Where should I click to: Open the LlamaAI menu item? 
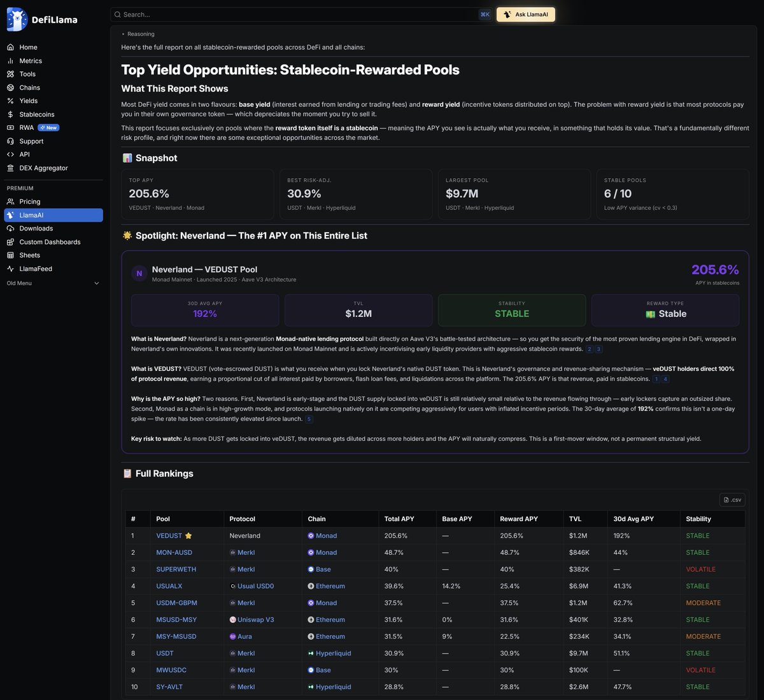pyautogui.click(x=53, y=215)
